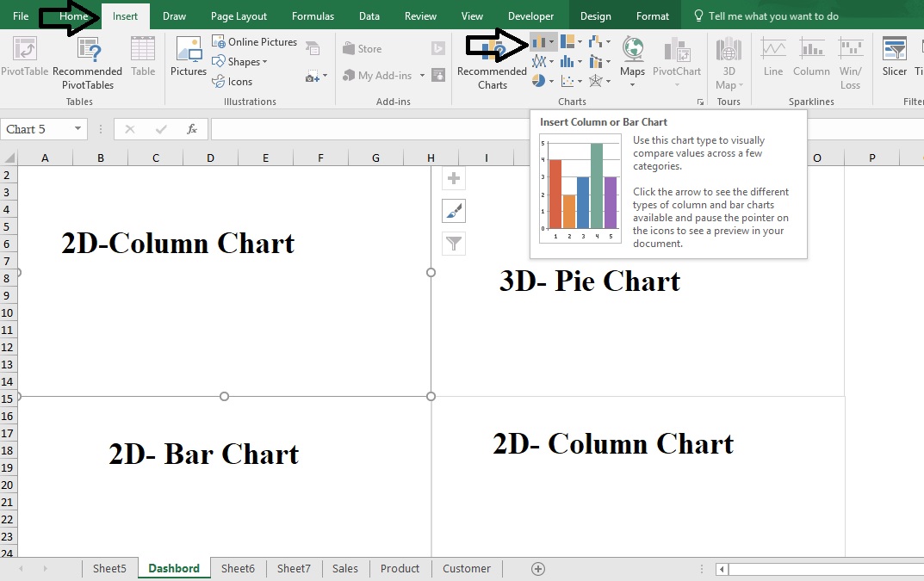Image resolution: width=924 pixels, height=581 pixels.
Task: Click the Insert Function fx button
Action: click(x=191, y=129)
